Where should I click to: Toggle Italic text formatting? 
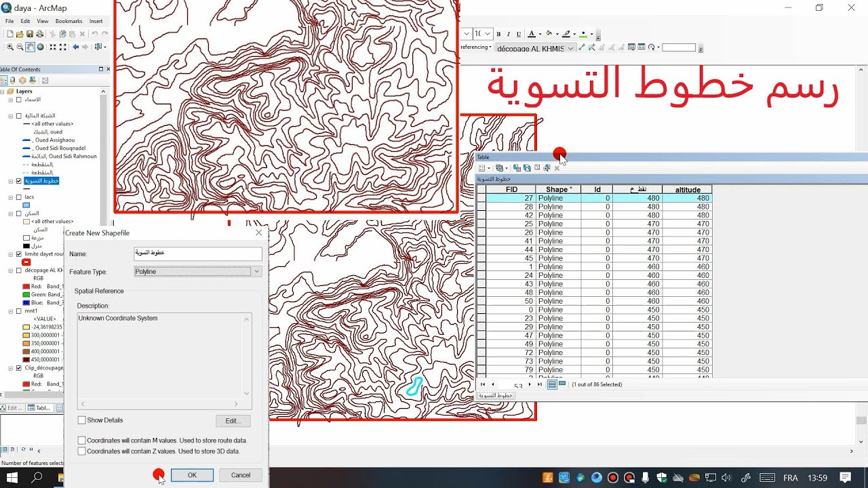509,34
